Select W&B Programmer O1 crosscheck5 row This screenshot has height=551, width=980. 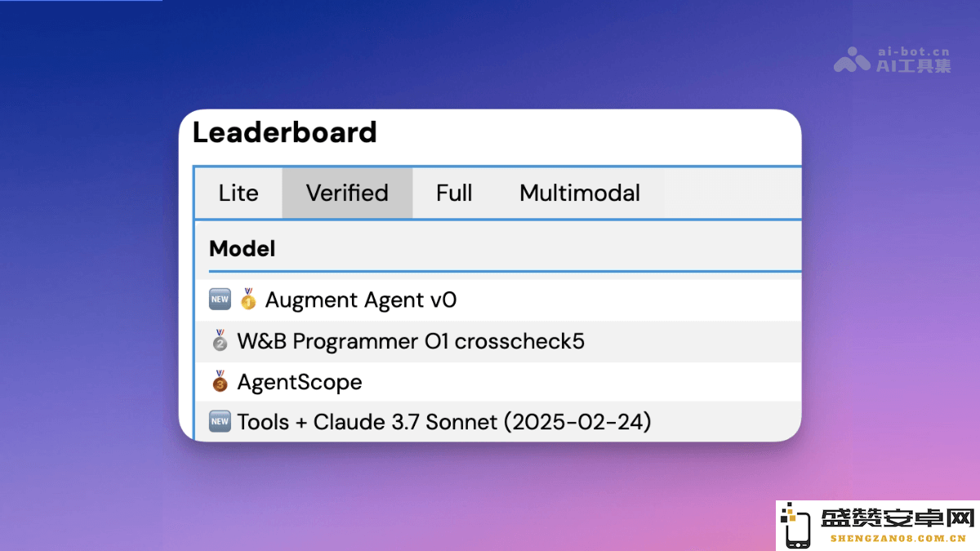point(497,341)
